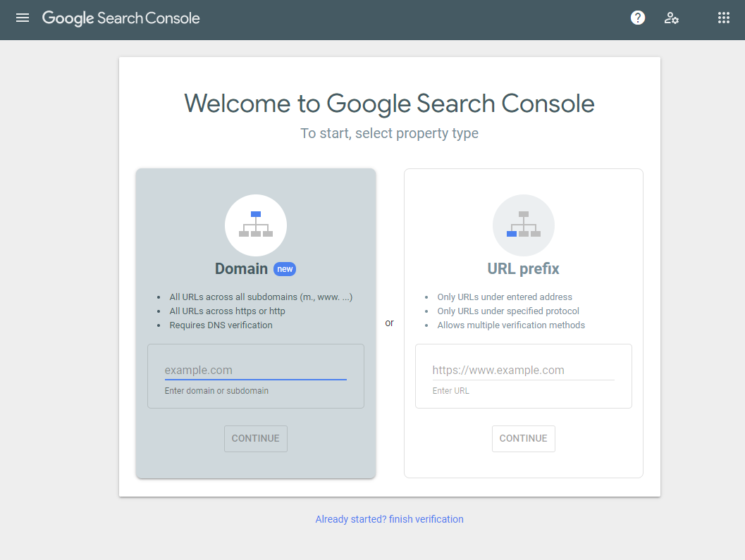Select the Domain heading
This screenshot has height=560, width=745.
click(241, 269)
